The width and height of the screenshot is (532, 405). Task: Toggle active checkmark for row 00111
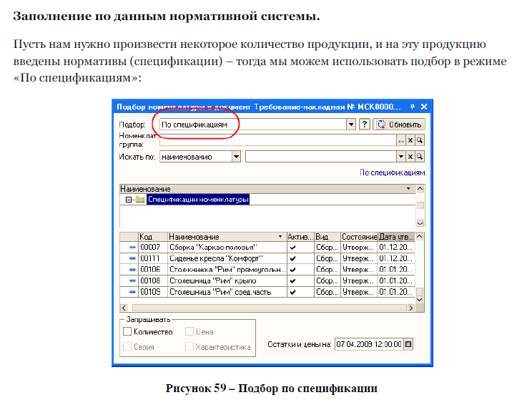[x=292, y=258]
